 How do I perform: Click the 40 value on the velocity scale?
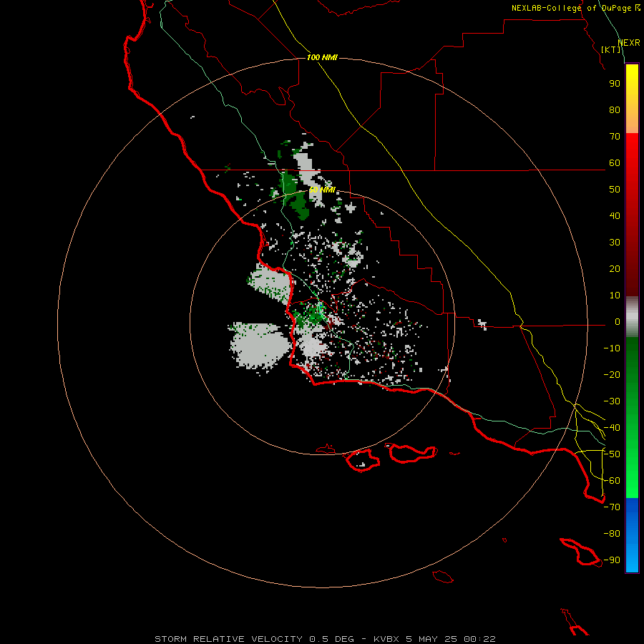coord(615,215)
